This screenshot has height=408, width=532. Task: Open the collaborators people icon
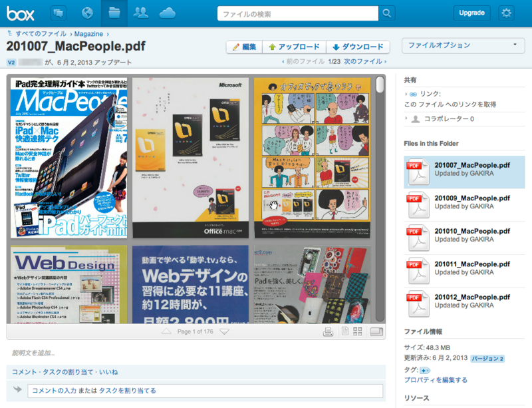pyautogui.click(x=140, y=13)
